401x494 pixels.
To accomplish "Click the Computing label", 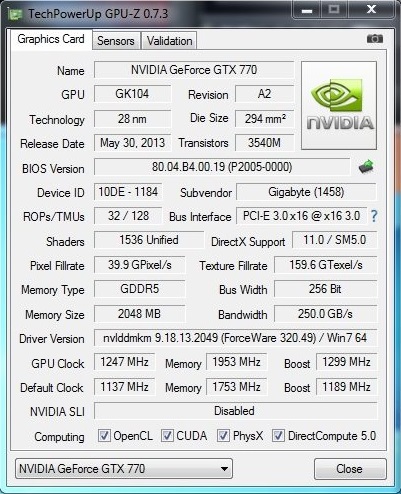I will pos(59,437).
